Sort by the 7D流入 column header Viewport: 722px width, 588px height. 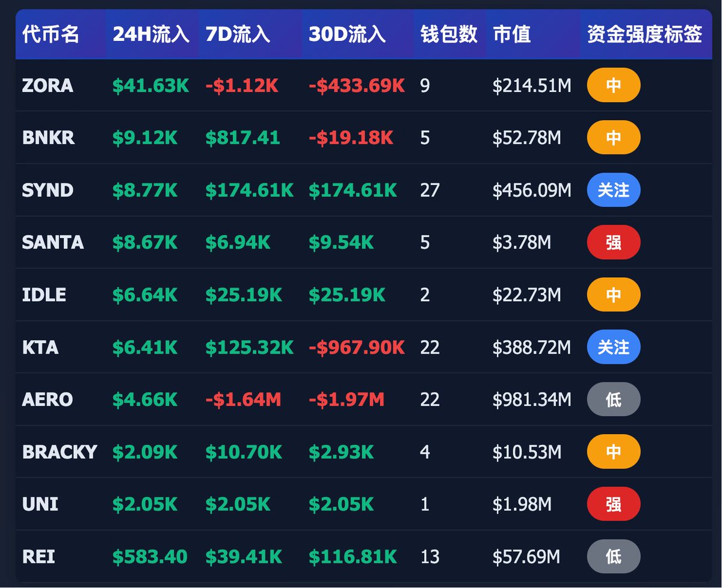point(238,34)
